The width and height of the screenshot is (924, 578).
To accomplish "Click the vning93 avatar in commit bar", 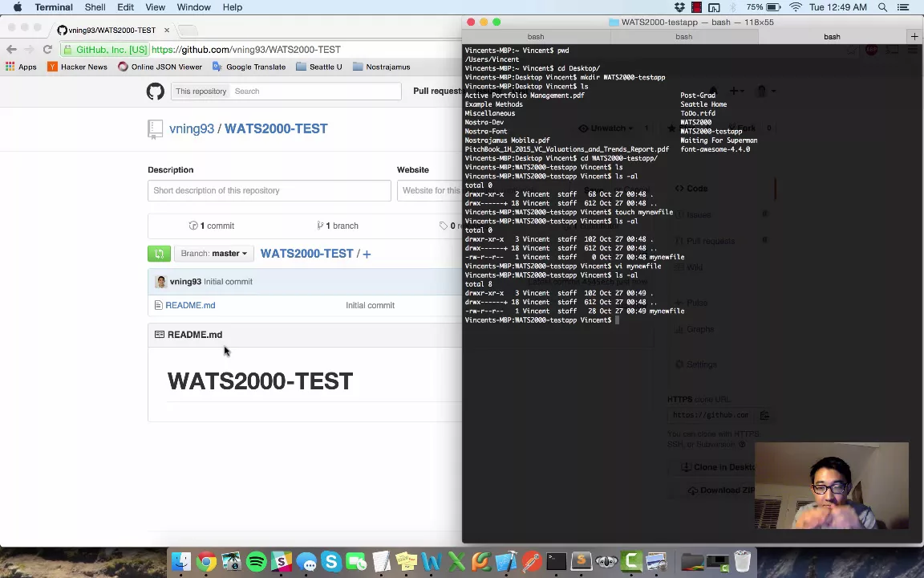I will point(161,282).
